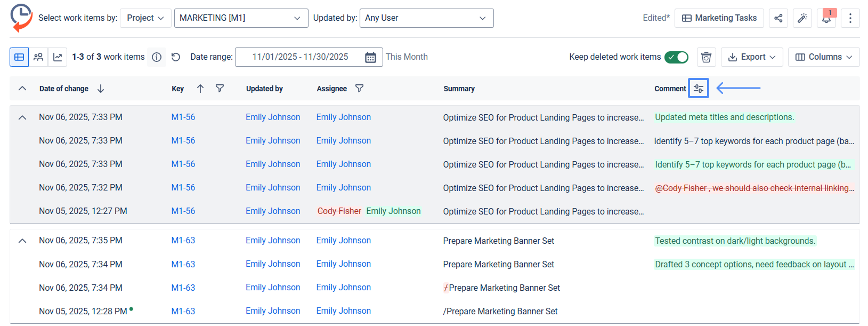Open the Export menu
The width and height of the screenshot is (868, 326).
pos(752,57)
